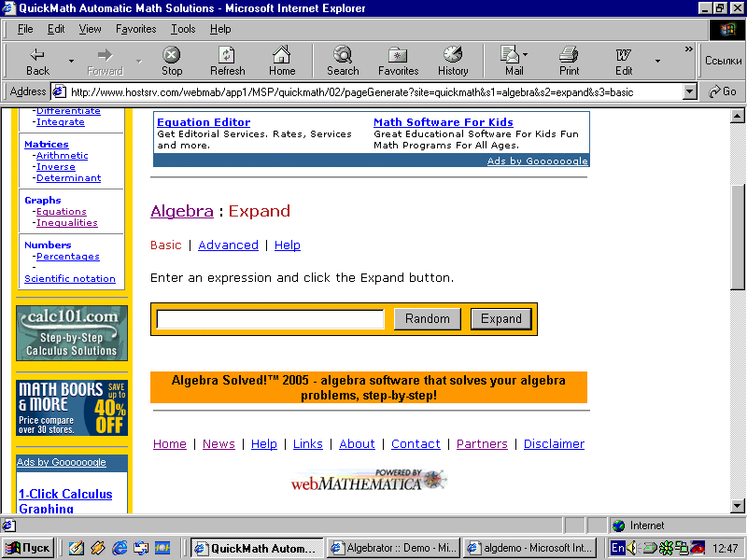Click the Inverse matrices sidebar link
Image resolution: width=747 pixels, height=560 pixels.
coord(56,167)
